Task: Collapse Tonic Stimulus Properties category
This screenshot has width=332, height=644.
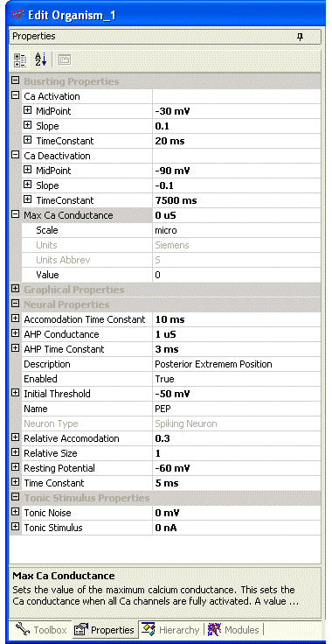Action: (x=16, y=497)
